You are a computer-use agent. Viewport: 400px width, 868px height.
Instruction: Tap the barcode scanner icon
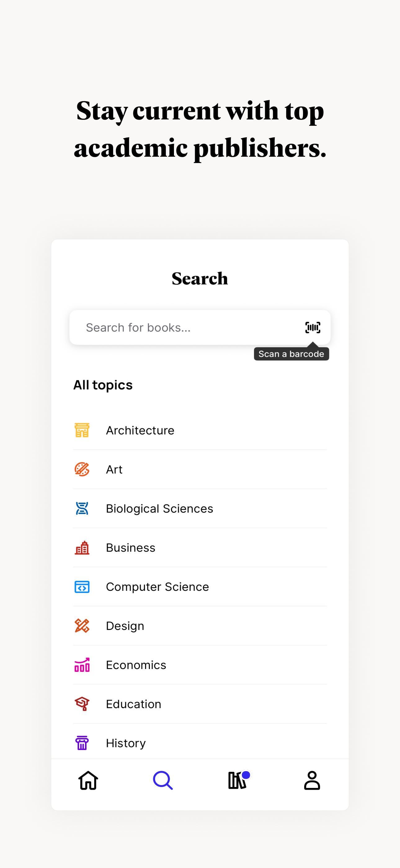[x=313, y=327]
